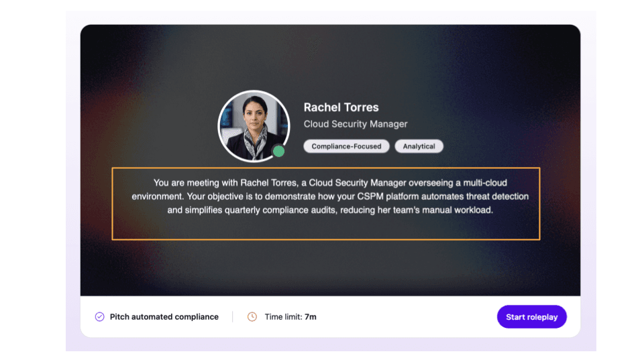644x362 pixels.
Task: Click the Pitch automated compliance label
Action: (x=164, y=317)
